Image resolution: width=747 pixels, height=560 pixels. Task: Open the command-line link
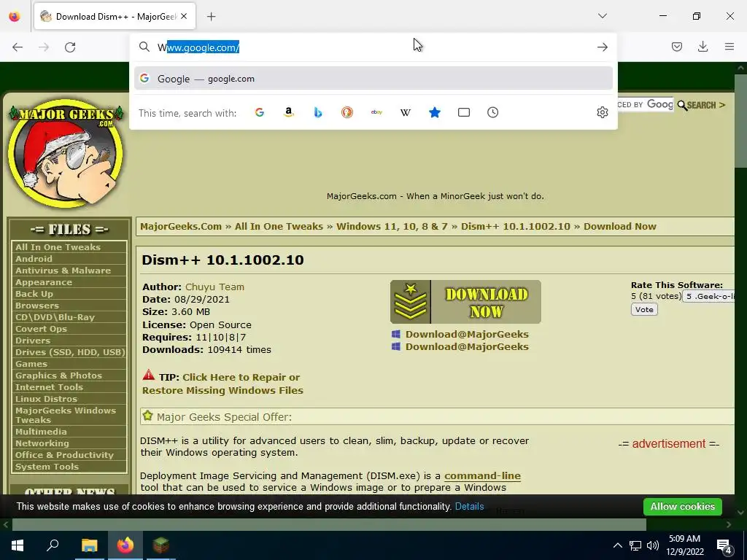[x=482, y=475]
